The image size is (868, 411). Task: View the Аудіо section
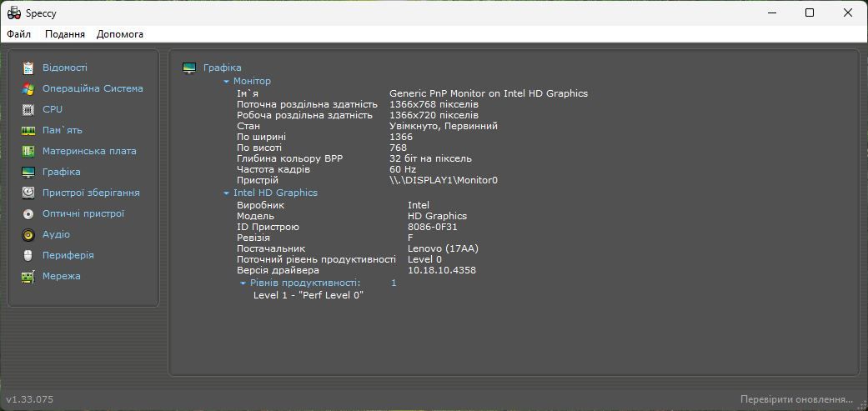[x=56, y=234]
